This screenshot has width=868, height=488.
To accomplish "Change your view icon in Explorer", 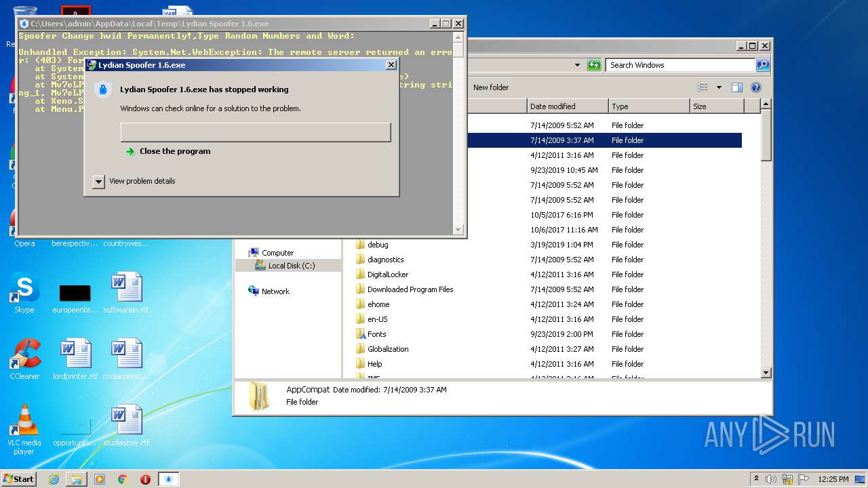I will tap(703, 87).
